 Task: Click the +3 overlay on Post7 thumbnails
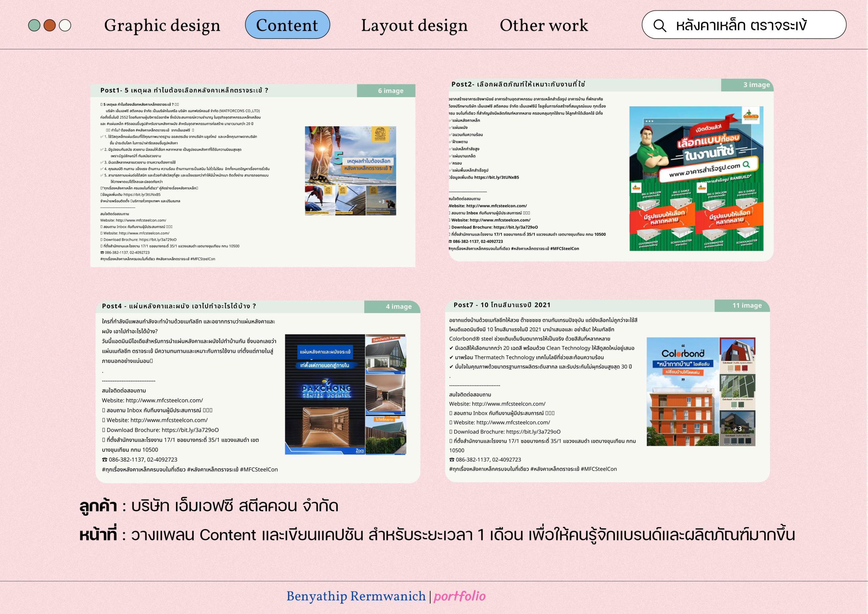point(737,429)
